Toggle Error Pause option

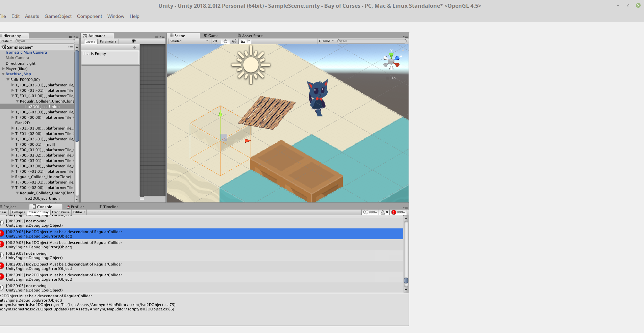(61, 212)
